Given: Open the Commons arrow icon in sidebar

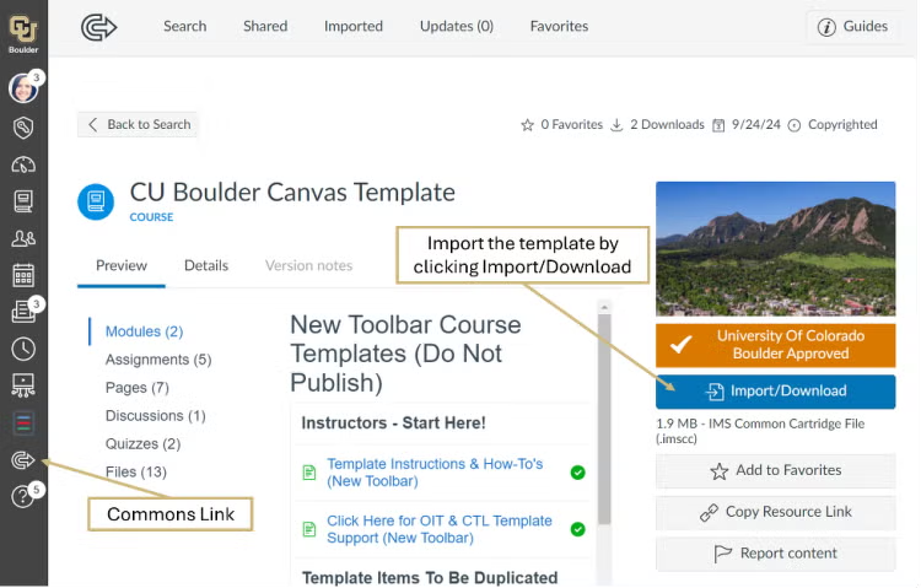Looking at the screenshot, I should click(x=23, y=460).
